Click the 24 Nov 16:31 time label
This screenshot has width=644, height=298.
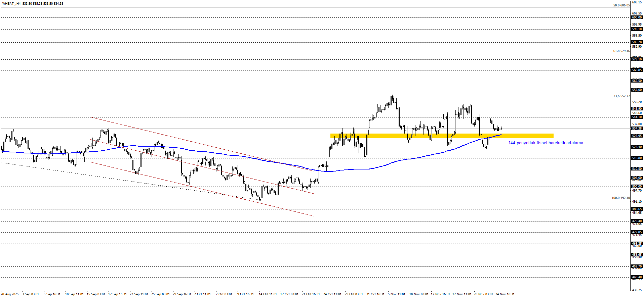point(505,294)
